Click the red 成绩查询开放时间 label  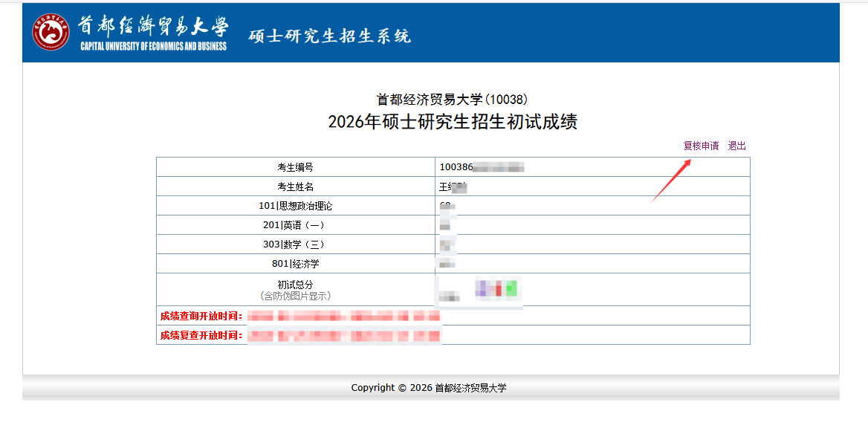(201, 316)
